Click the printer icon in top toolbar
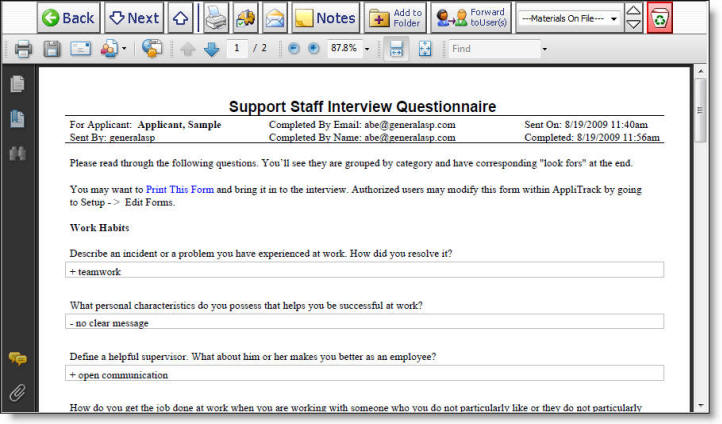 pyautogui.click(x=216, y=17)
